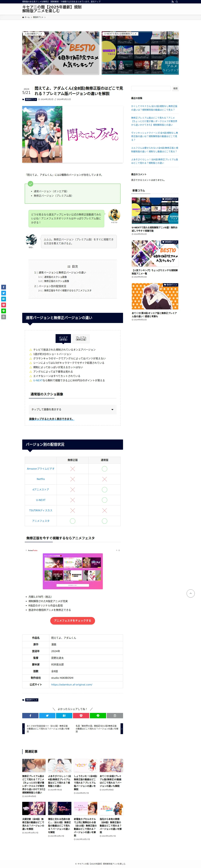Click Pocket share button below the article
This screenshot has width=201, height=868.
[x=81, y=715]
